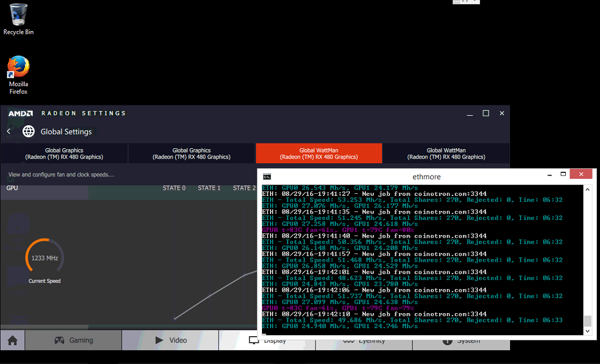Click the "Total Speed: 53.253 Mh/s" line
This screenshot has height=364, width=600.
click(412, 200)
